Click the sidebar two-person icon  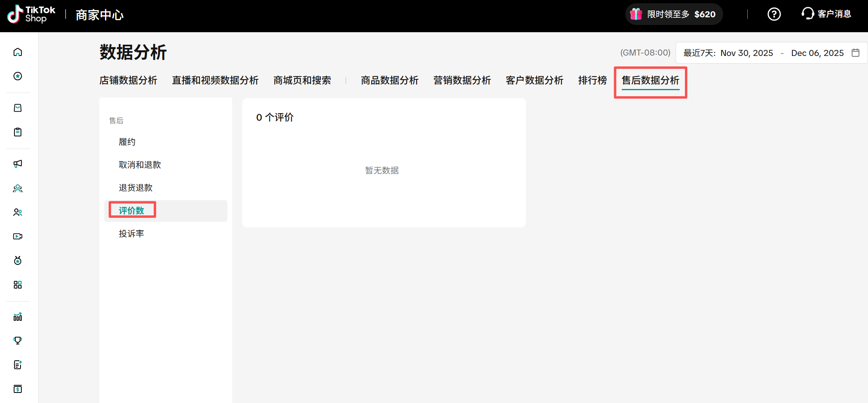(x=18, y=212)
